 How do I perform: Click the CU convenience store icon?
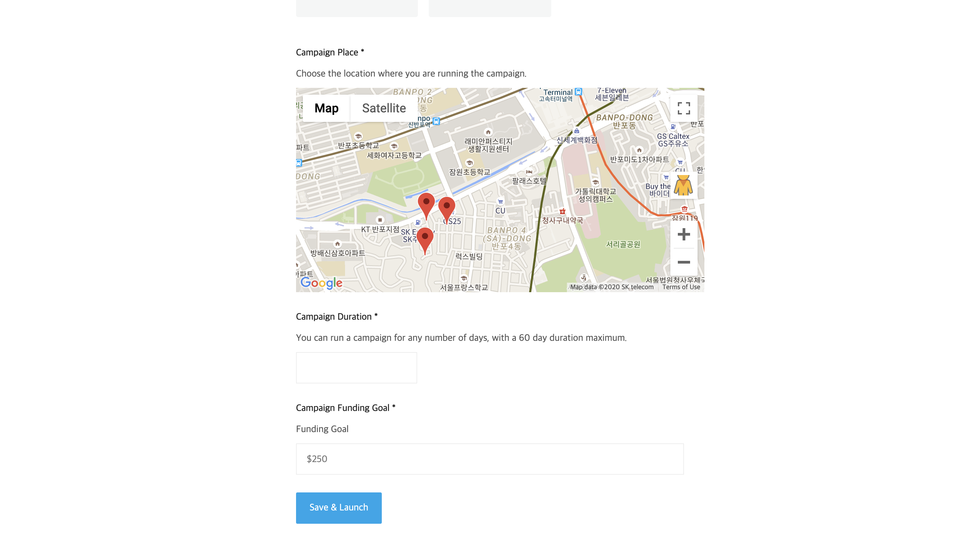point(500,202)
